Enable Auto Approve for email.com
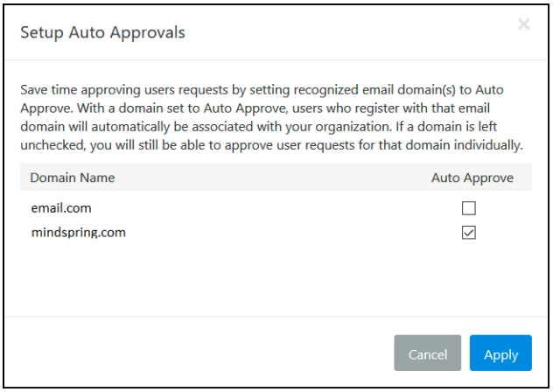 469,208
